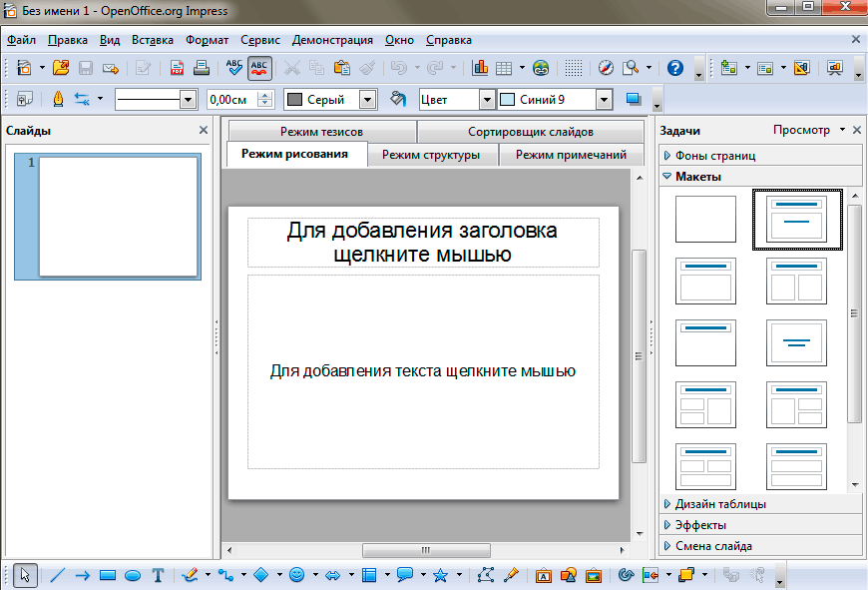Select slide 1 thumbnail in Слайды panel
The height and width of the screenshot is (590, 868).
tap(118, 217)
